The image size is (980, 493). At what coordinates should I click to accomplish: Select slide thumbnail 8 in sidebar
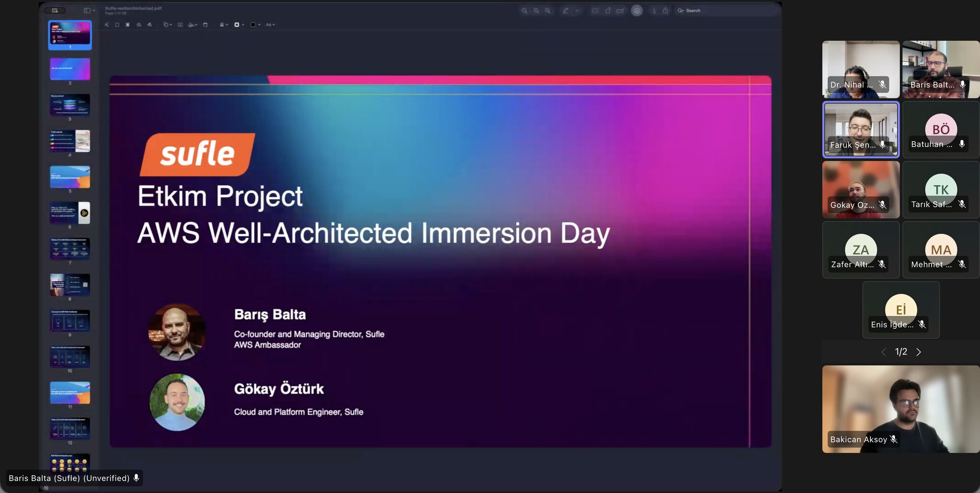70,284
